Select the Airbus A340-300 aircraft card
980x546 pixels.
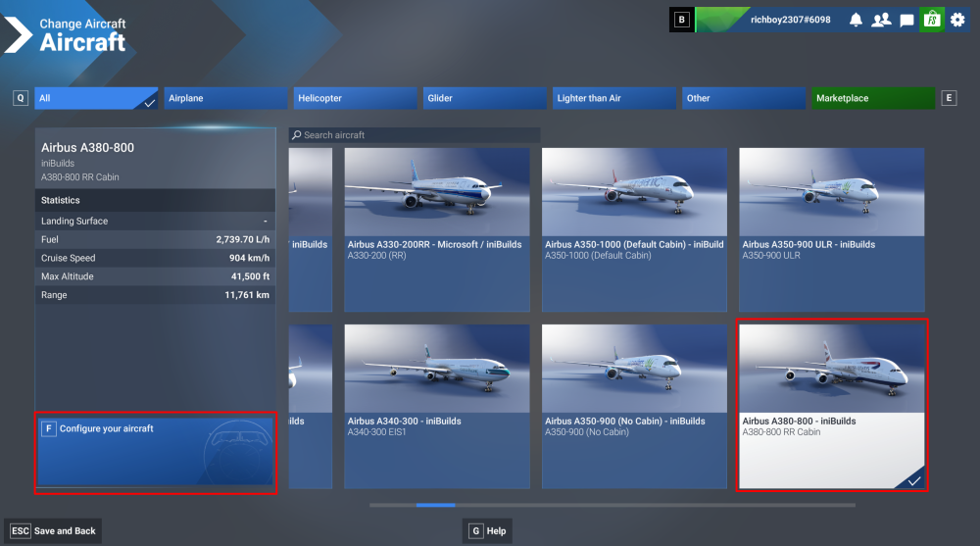pos(437,407)
